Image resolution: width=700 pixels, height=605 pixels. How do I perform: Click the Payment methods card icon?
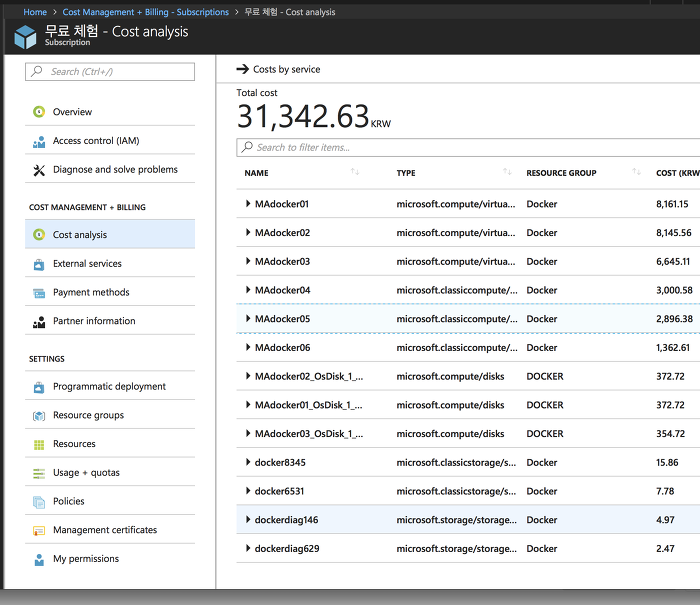[x=39, y=293]
